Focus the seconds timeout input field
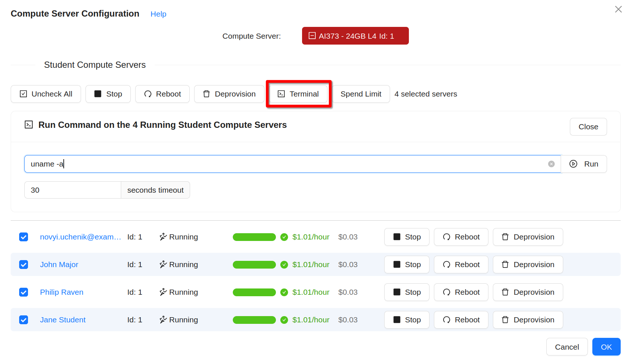 [x=73, y=190]
